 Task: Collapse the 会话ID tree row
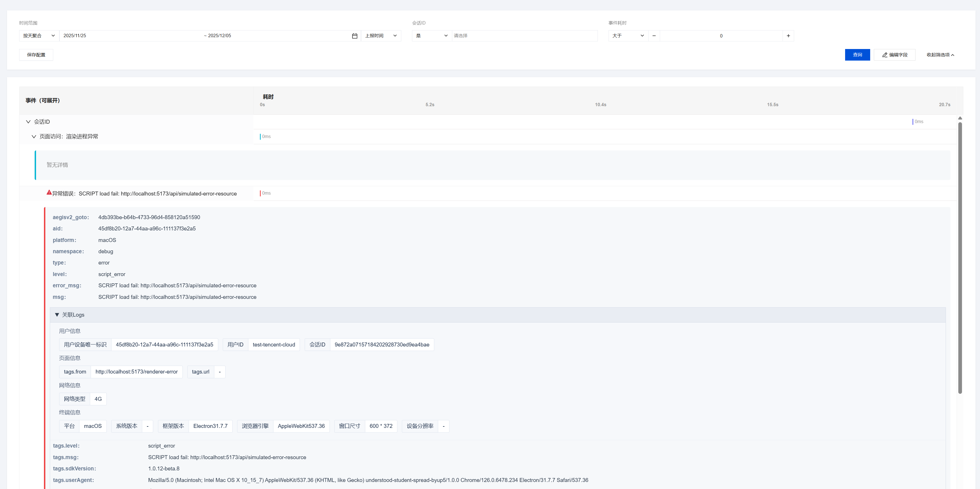28,122
